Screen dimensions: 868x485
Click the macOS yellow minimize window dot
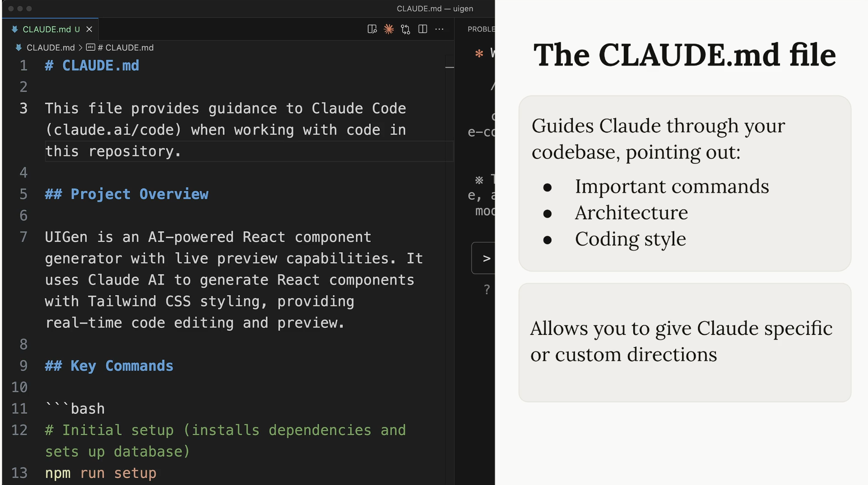[x=20, y=9]
